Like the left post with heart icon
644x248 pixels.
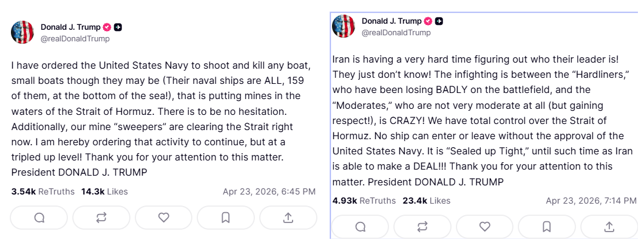(163, 218)
